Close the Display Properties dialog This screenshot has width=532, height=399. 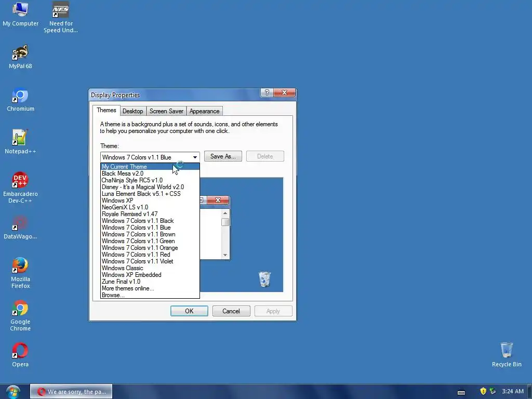[284, 92]
